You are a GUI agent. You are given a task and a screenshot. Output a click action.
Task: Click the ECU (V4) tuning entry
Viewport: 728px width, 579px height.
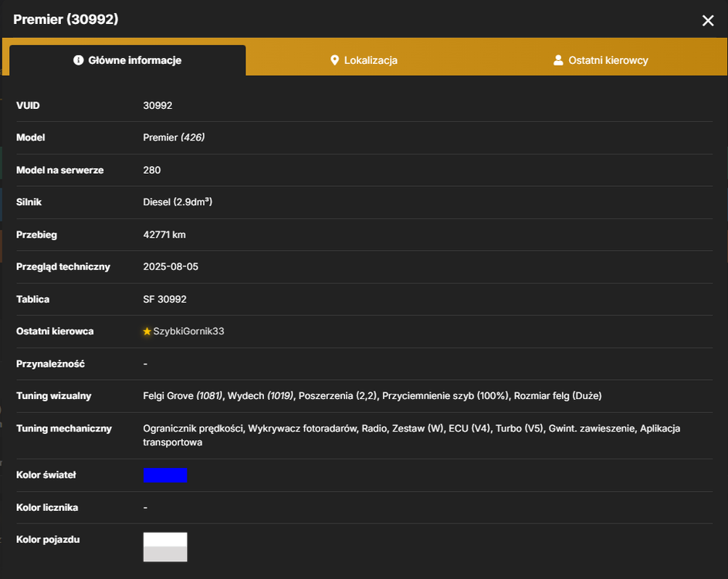[469, 428]
